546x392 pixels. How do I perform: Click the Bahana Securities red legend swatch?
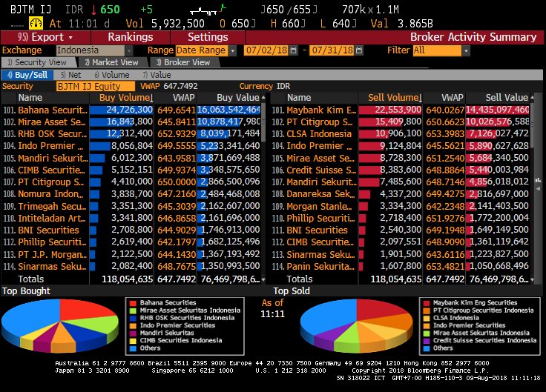[x=133, y=303]
